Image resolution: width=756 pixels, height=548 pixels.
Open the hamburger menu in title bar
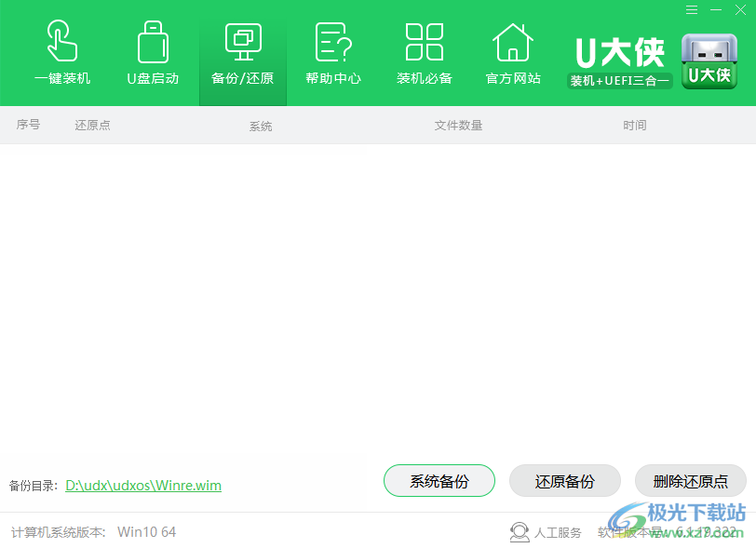[x=692, y=10]
